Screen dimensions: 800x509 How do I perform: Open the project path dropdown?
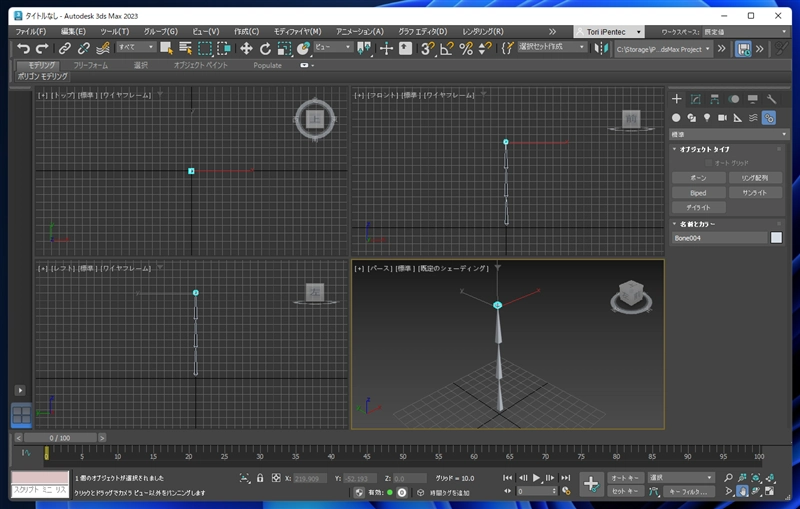coord(663,49)
